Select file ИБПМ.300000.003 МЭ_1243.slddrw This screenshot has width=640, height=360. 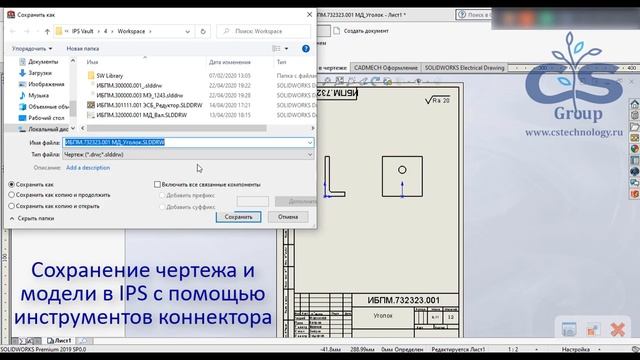[140, 95]
